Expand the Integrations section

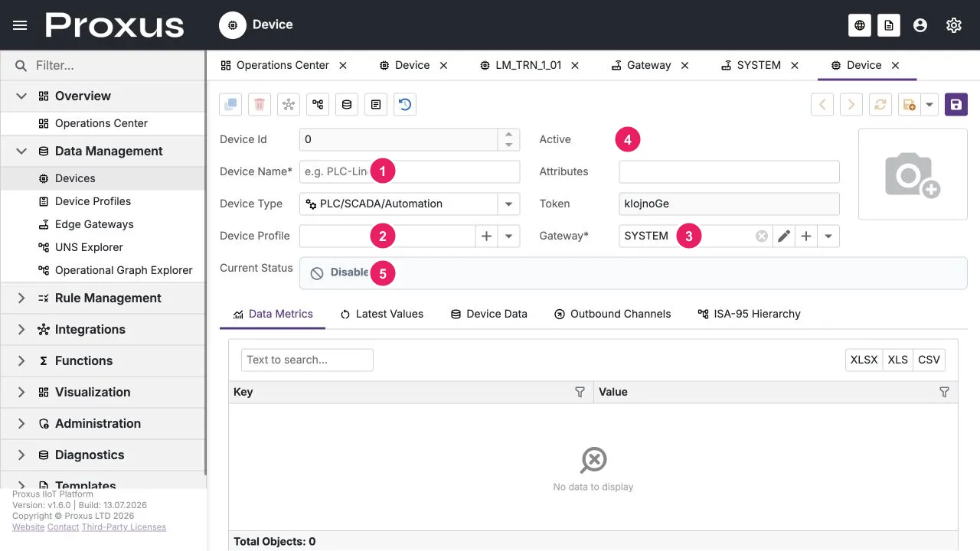click(21, 330)
